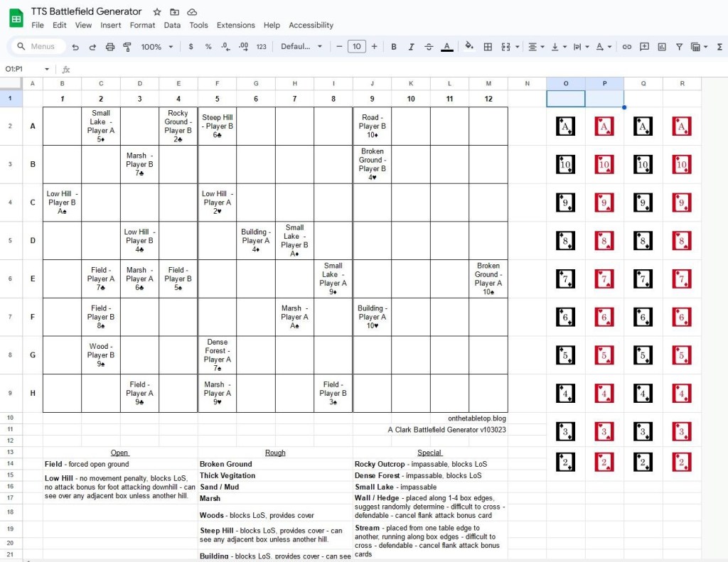Star this spreadsheet next to the title
728x562 pixels.
click(157, 12)
